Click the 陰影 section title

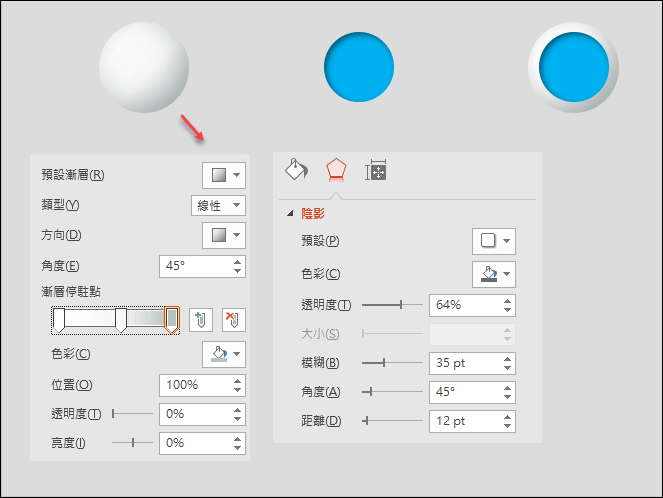click(313, 213)
